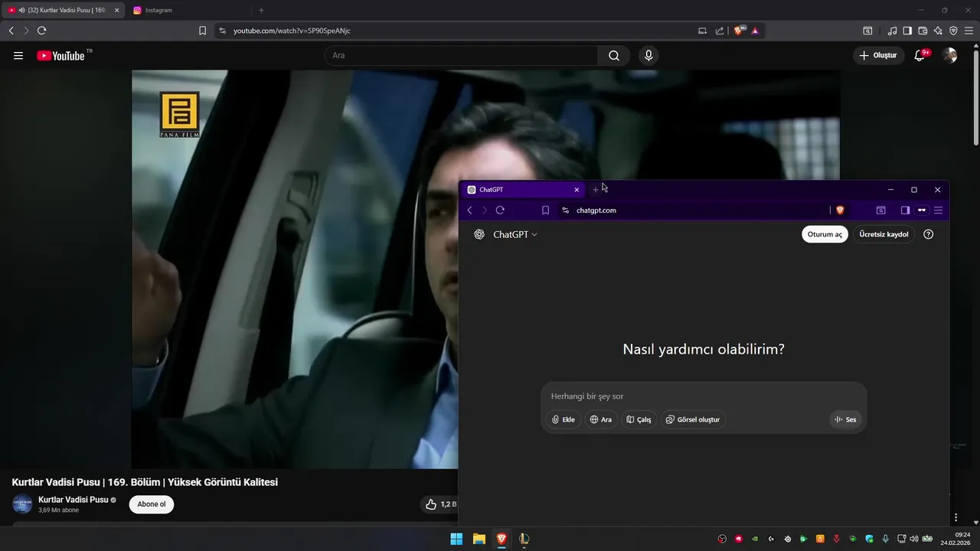Open new tab in ChatGPT window
Image resolution: width=980 pixels, height=551 pixels.
pos(596,190)
